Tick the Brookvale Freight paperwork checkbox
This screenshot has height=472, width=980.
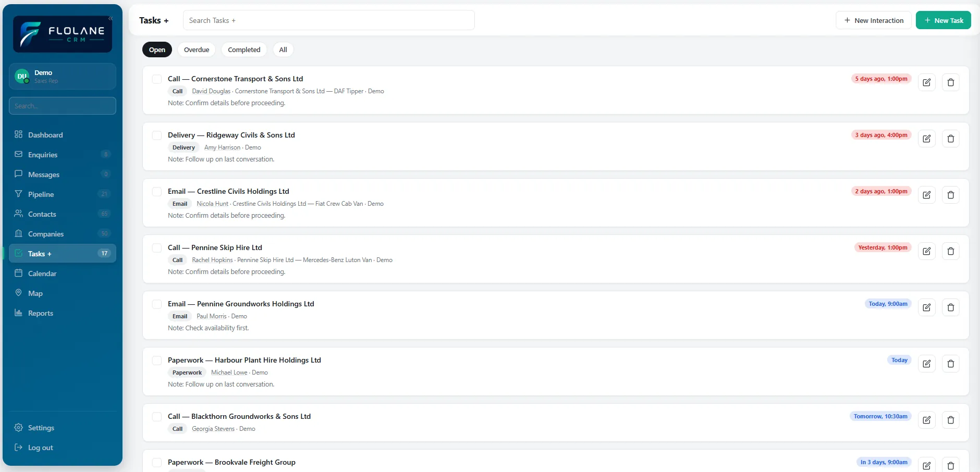[x=157, y=463]
